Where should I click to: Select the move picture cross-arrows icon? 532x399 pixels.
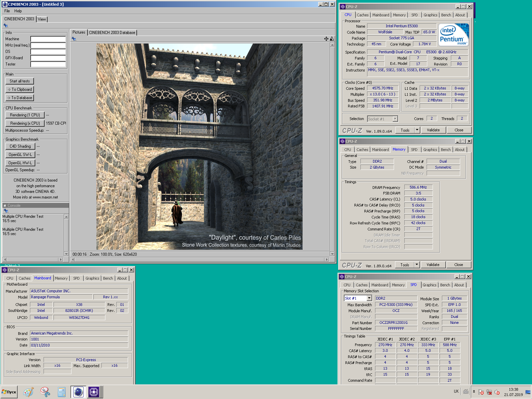pos(326,39)
